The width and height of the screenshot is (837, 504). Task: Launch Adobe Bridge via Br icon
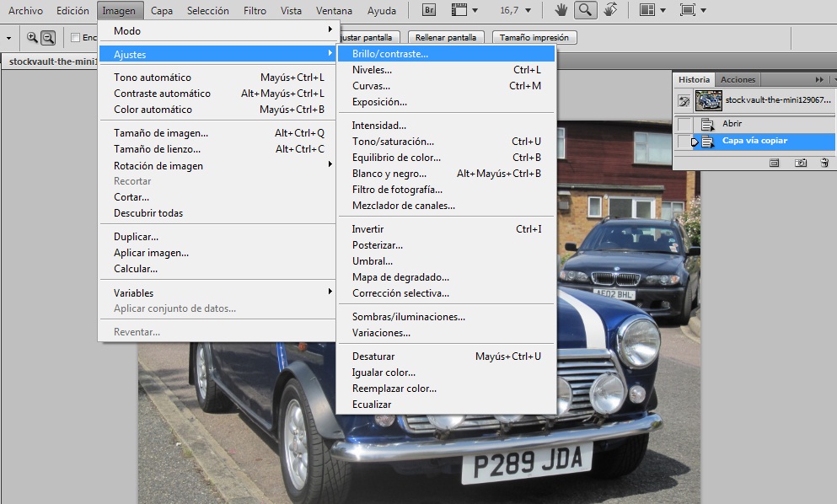click(x=429, y=10)
